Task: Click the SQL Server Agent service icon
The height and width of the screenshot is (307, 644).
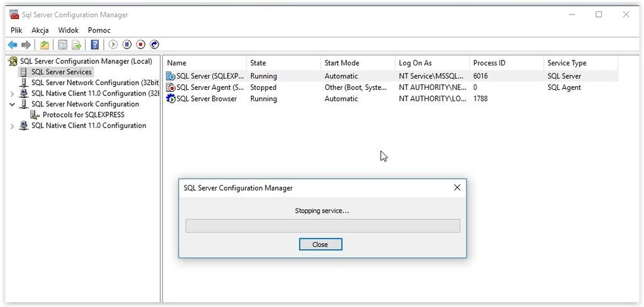Action: pos(170,87)
